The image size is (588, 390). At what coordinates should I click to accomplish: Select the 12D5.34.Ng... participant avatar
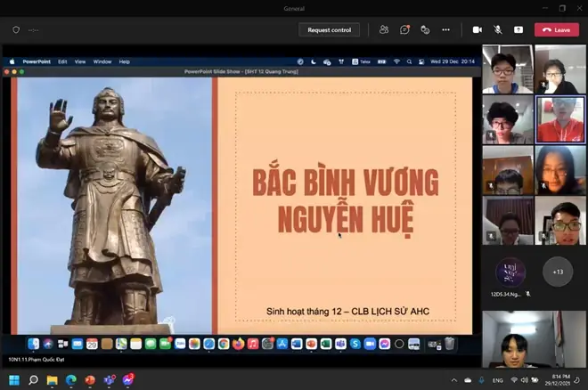510,272
